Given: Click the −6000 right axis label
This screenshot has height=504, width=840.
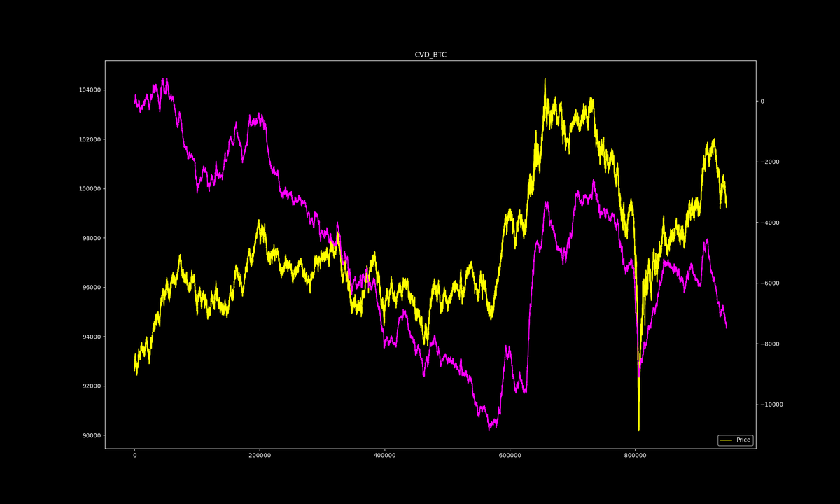Looking at the screenshot, I should [x=770, y=283].
